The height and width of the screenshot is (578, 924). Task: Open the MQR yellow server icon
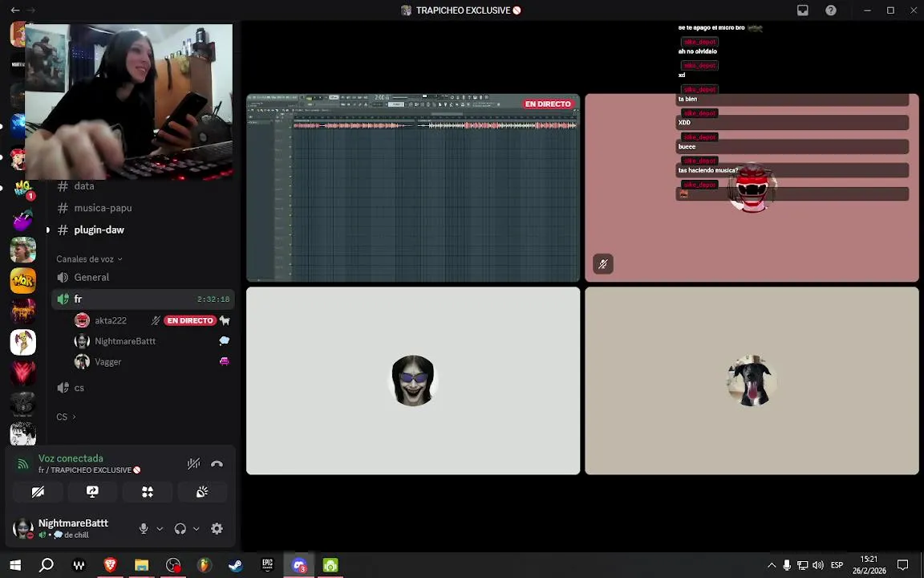(23, 281)
